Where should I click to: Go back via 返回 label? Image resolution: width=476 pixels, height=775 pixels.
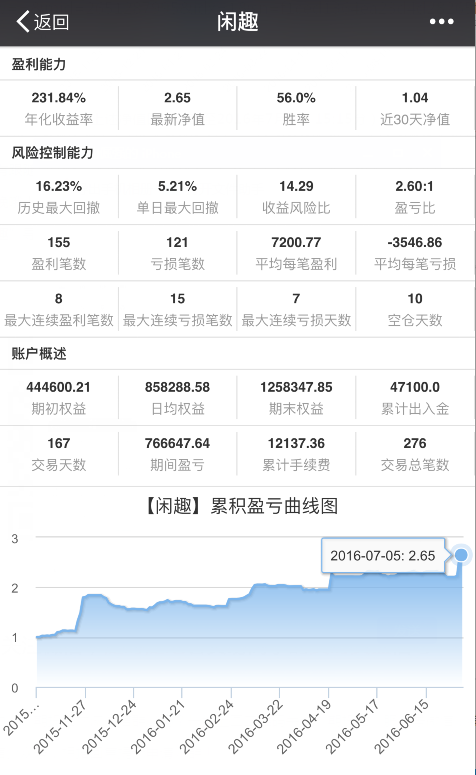pyautogui.click(x=51, y=22)
